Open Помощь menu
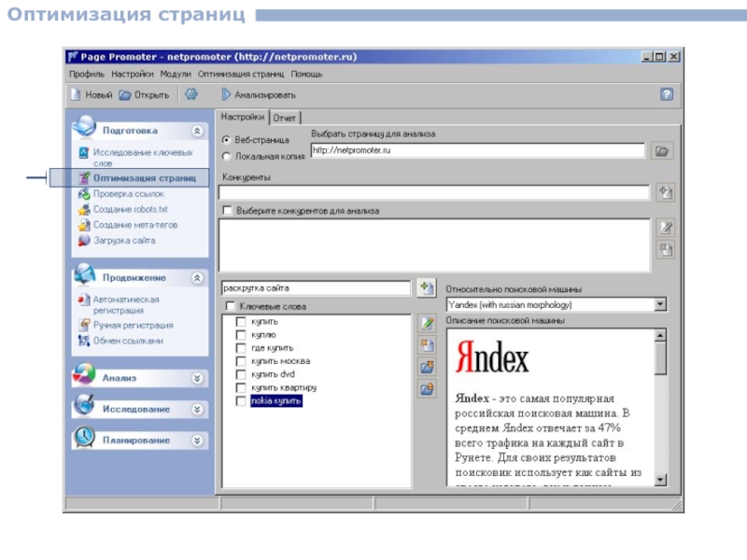This screenshot has width=747, height=560. [307, 74]
